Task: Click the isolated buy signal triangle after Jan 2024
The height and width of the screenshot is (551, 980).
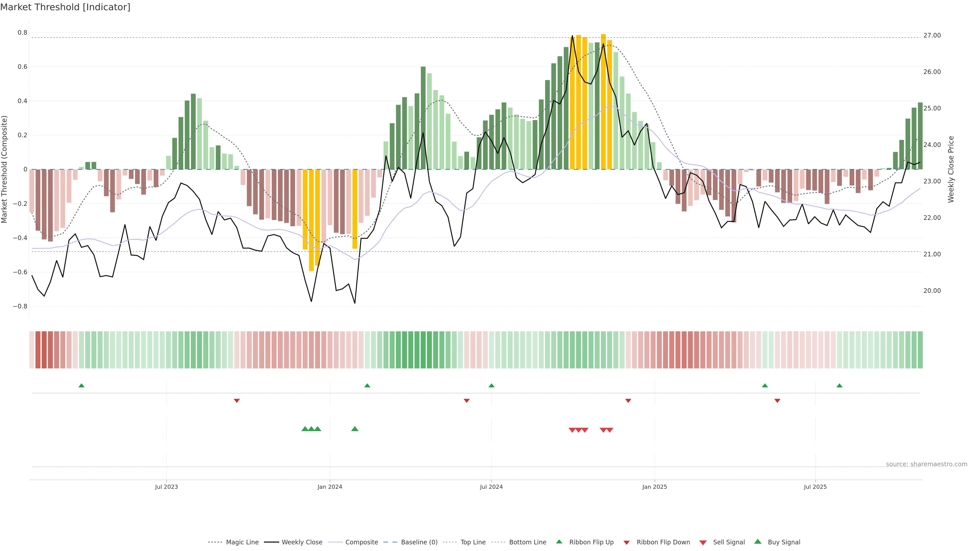Action: 355,429
